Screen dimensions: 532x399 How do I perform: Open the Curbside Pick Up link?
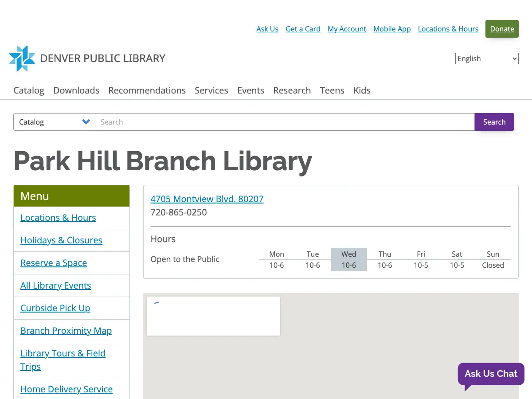point(55,308)
